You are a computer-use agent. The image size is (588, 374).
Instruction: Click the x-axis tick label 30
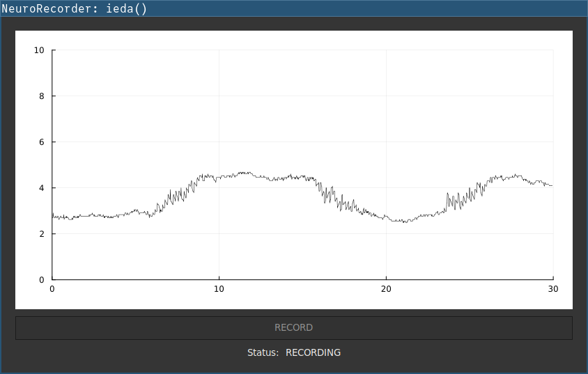click(x=552, y=289)
